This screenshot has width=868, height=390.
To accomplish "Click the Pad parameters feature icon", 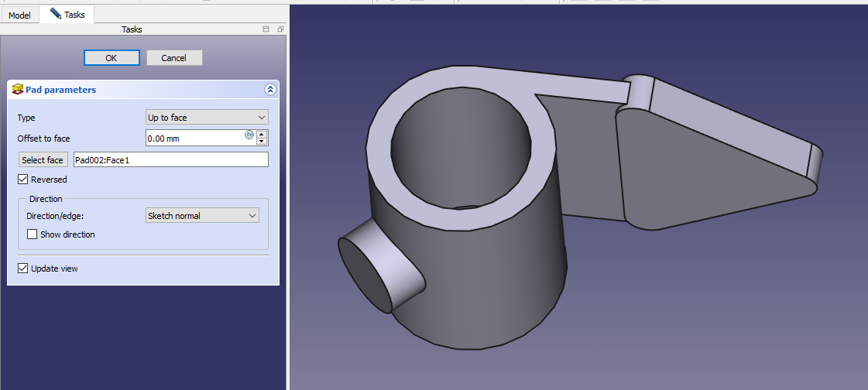I will (18, 90).
